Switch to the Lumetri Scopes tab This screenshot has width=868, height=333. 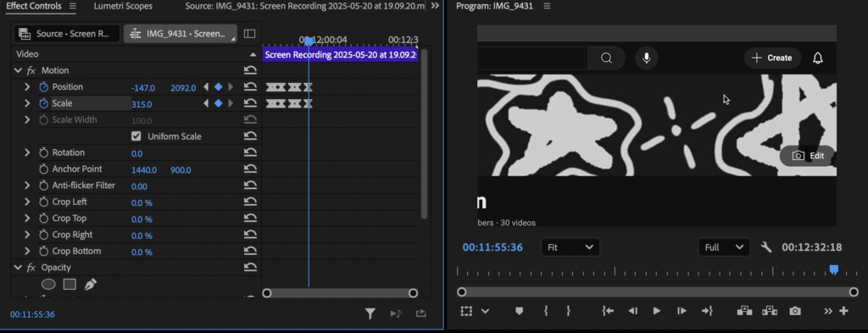[x=123, y=7]
